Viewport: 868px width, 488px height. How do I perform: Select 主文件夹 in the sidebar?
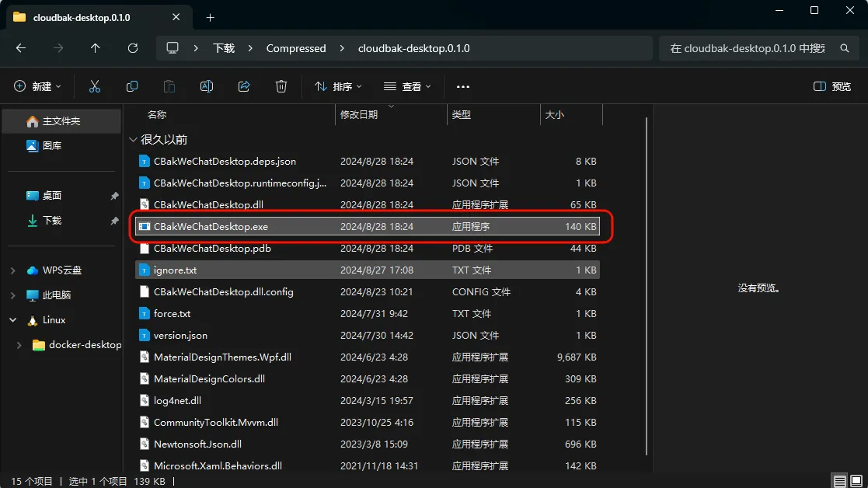click(x=61, y=121)
